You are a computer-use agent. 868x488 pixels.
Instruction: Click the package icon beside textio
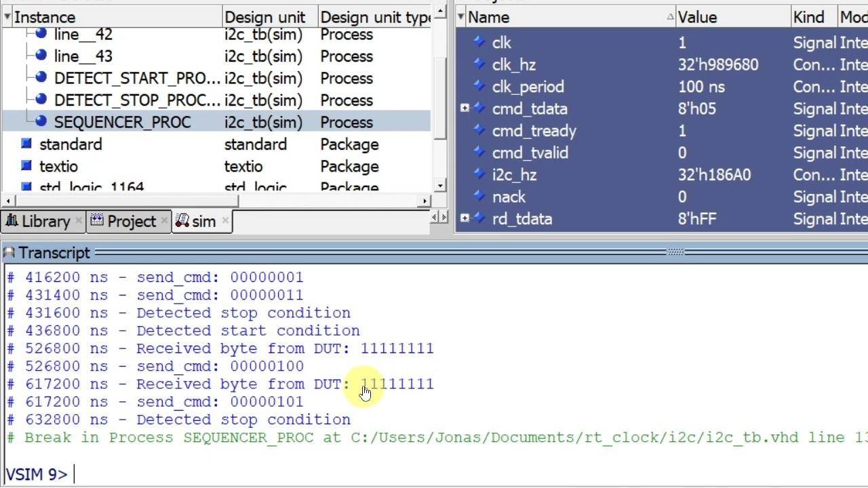pyautogui.click(x=26, y=166)
